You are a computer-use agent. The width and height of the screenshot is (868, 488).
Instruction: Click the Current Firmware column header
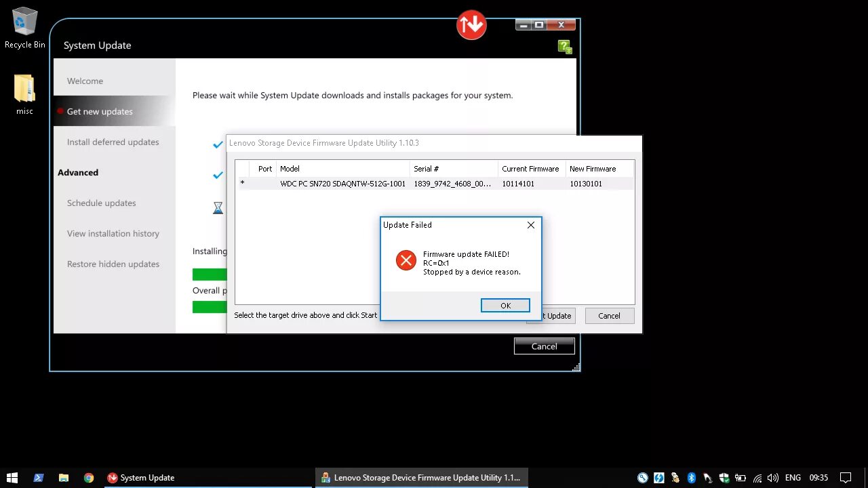pos(532,169)
